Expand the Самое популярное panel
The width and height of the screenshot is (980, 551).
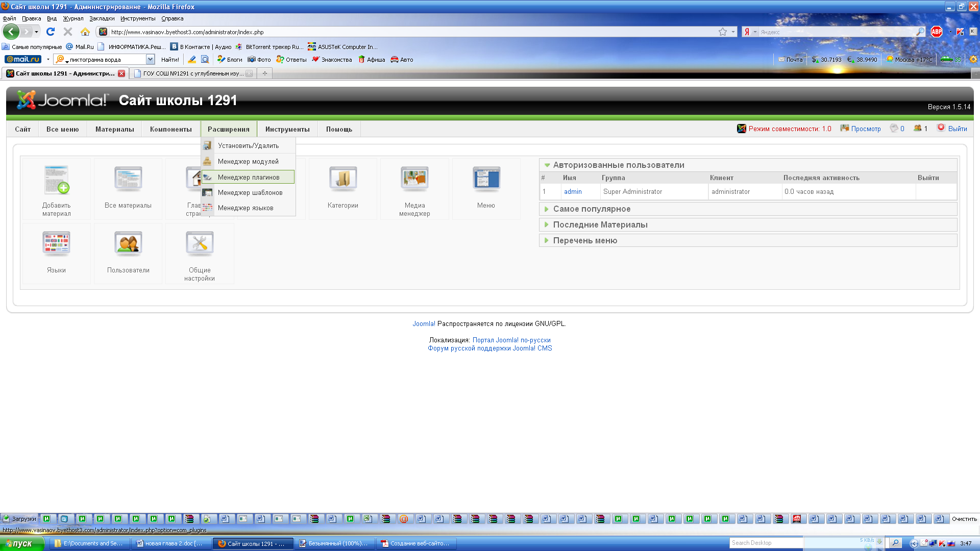pyautogui.click(x=592, y=209)
